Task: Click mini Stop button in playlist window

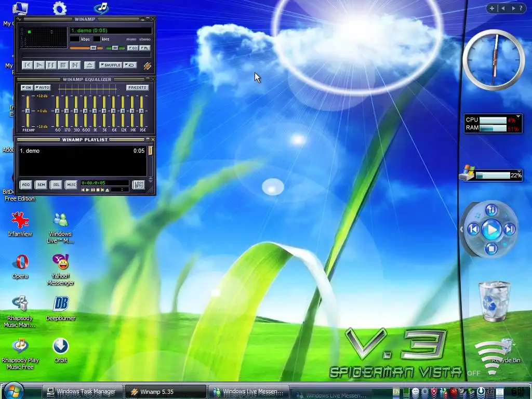Action: pyautogui.click(x=97, y=190)
